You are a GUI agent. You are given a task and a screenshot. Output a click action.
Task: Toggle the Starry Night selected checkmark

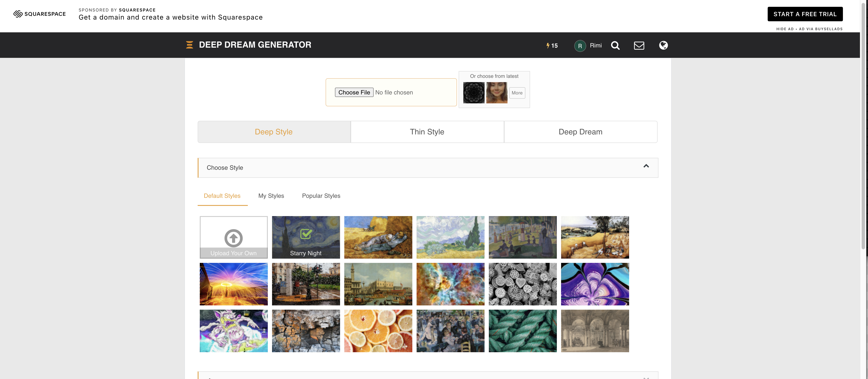(306, 234)
